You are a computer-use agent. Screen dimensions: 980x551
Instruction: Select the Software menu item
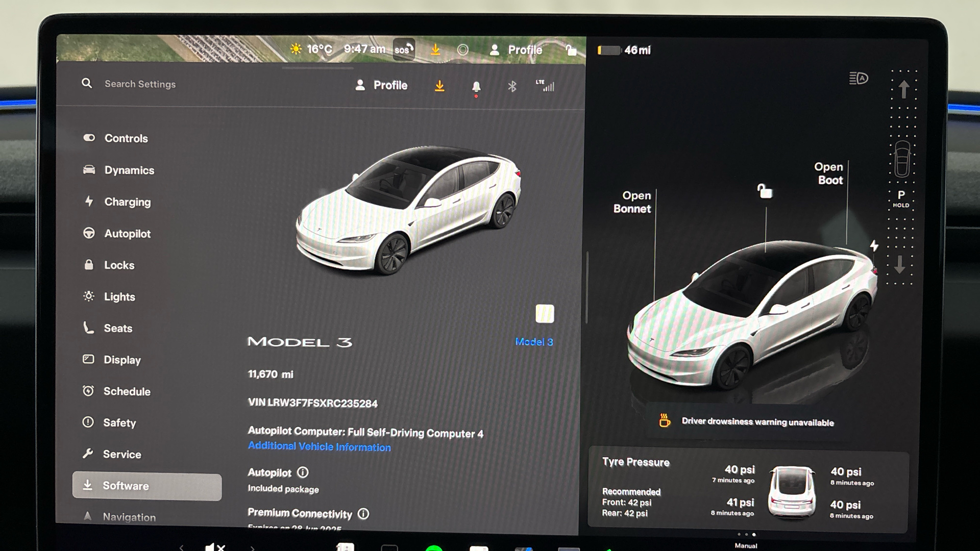coord(147,486)
